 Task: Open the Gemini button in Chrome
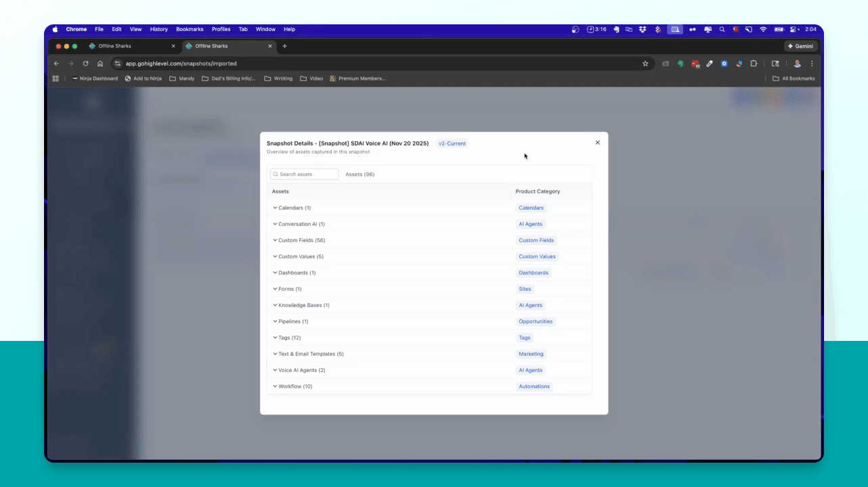click(801, 46)
